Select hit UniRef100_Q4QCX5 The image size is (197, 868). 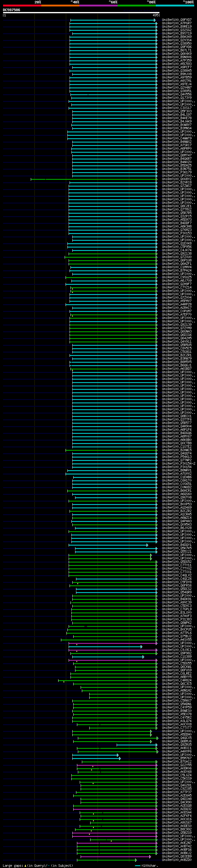(176, 738)
